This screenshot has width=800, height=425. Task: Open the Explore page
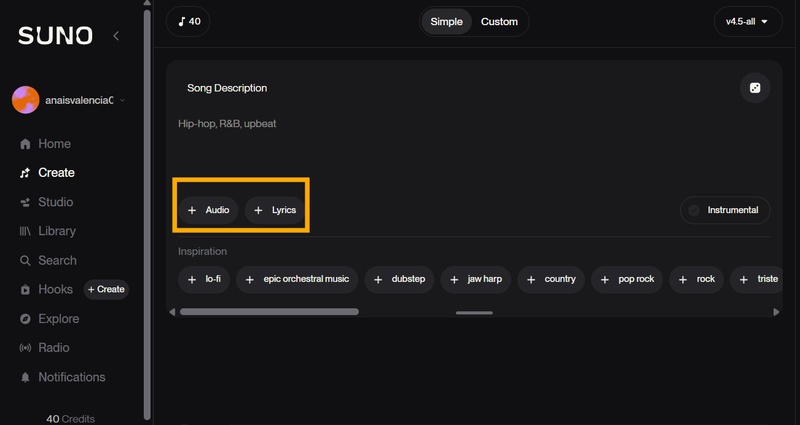coord(58,319)
